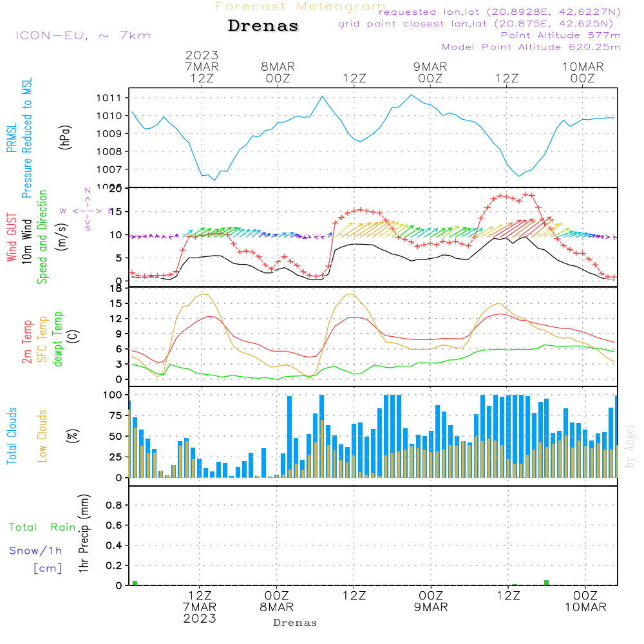This screenshot has height=644, width=644.
Task: Select the ICON-EU ~7km model label
Action: pyautogui.click(x=82, y=35)
